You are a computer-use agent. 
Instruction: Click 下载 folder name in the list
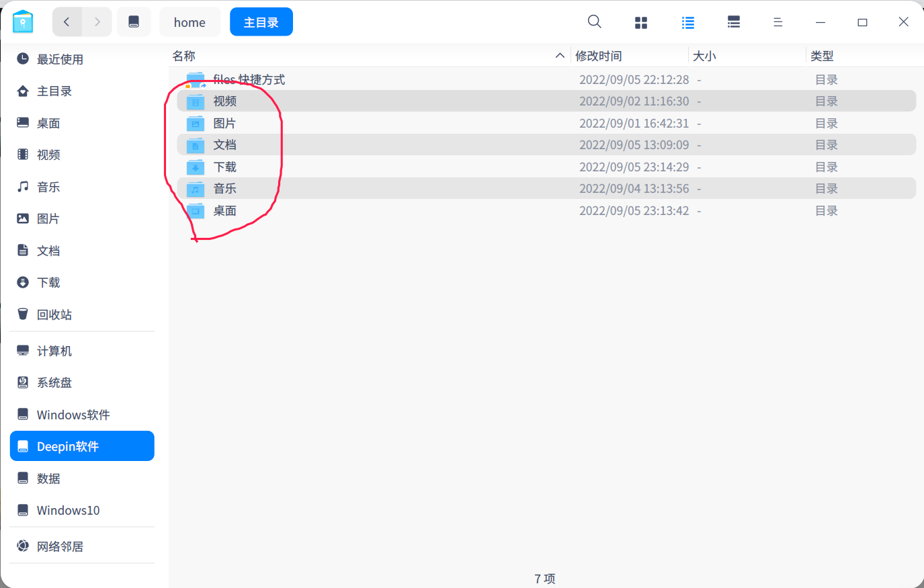[x=225, y=167]
